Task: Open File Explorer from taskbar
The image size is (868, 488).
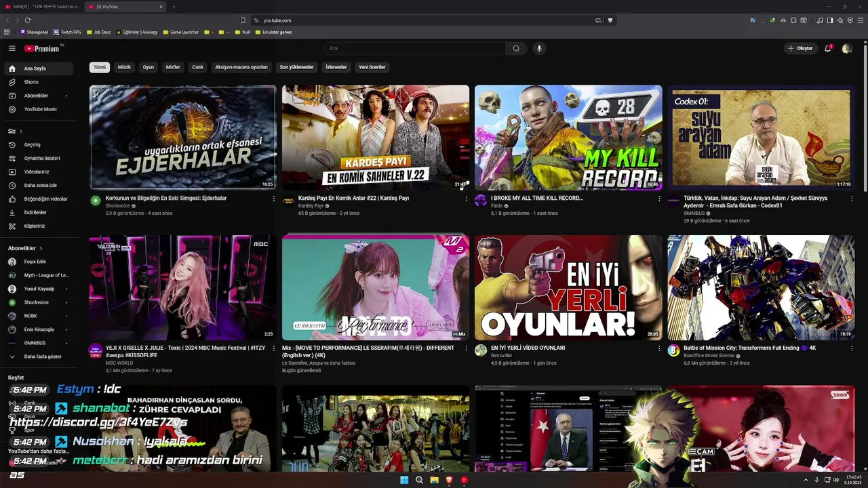Action: pos(434,480)
